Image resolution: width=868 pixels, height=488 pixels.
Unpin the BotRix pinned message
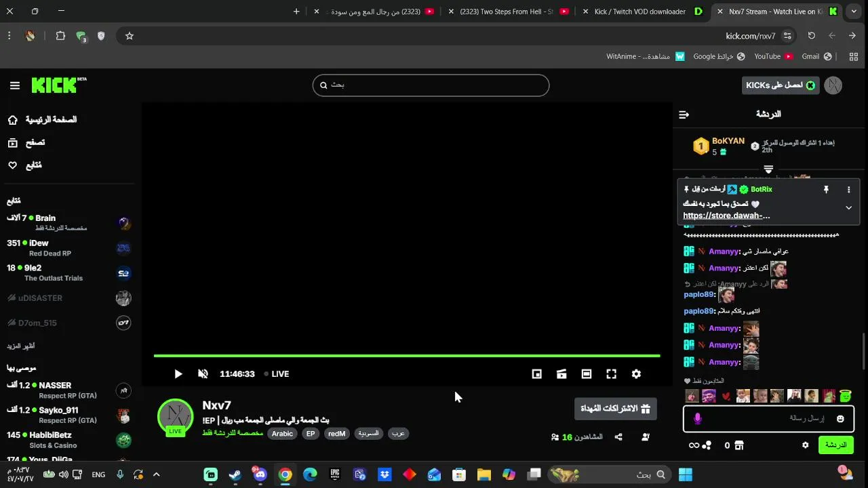826,190
